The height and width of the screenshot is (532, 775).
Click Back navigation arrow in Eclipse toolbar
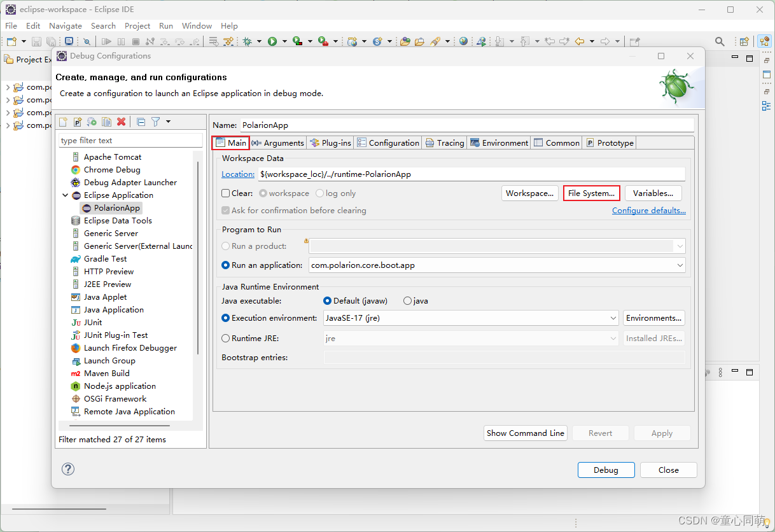[x=580, y=41]
